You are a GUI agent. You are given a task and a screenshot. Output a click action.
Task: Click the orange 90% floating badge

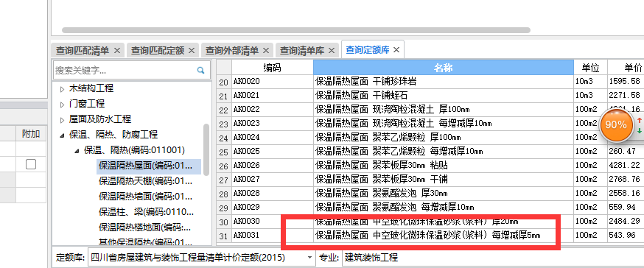click(x=616, y=124)
